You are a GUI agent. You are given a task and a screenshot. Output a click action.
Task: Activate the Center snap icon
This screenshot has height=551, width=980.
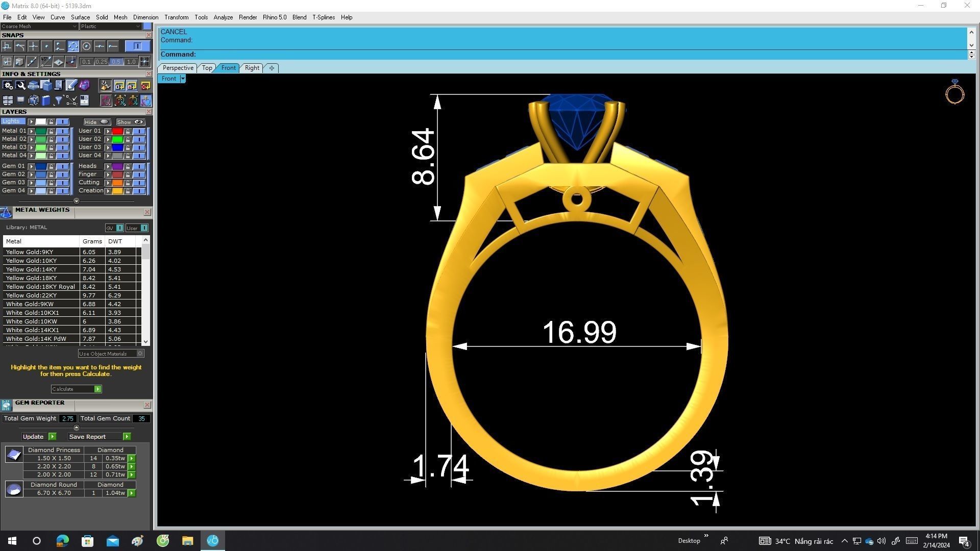[x=86, y=46]
